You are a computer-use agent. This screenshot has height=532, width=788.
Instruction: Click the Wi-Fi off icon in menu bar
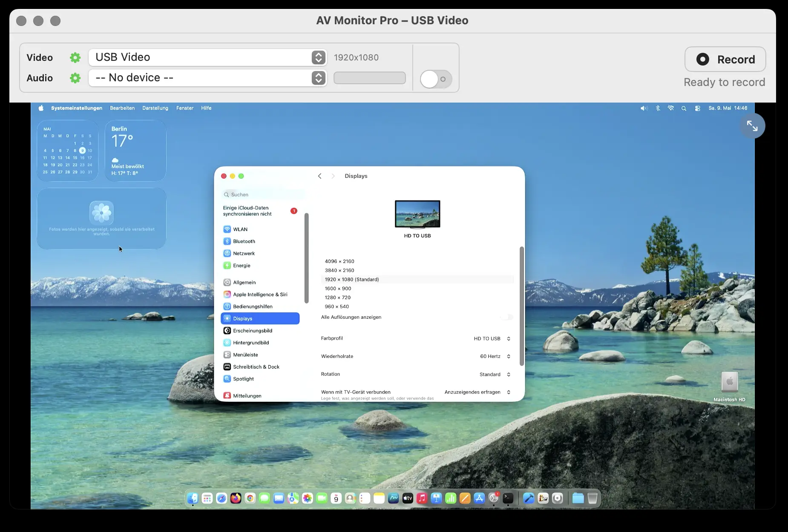pos(671,108)
